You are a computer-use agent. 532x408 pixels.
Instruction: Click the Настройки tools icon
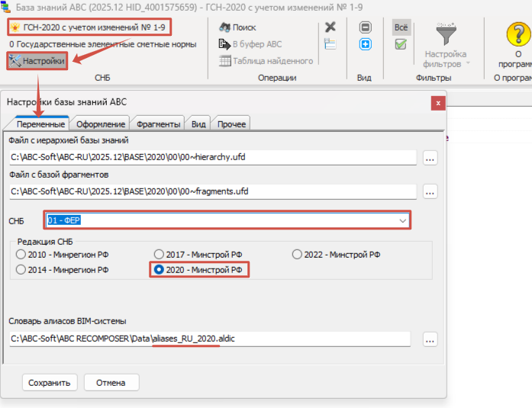click(15, 61)
